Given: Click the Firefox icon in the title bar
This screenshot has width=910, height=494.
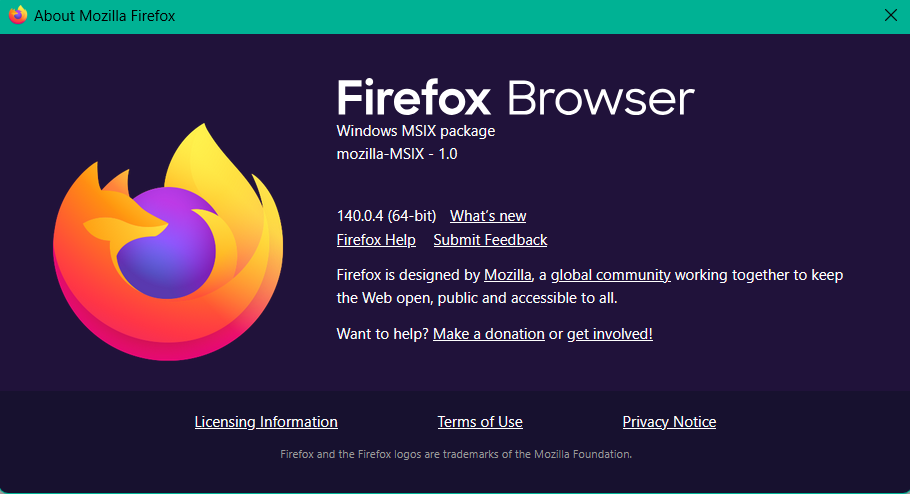Looking at the screenshot, I should pos(17,16).
